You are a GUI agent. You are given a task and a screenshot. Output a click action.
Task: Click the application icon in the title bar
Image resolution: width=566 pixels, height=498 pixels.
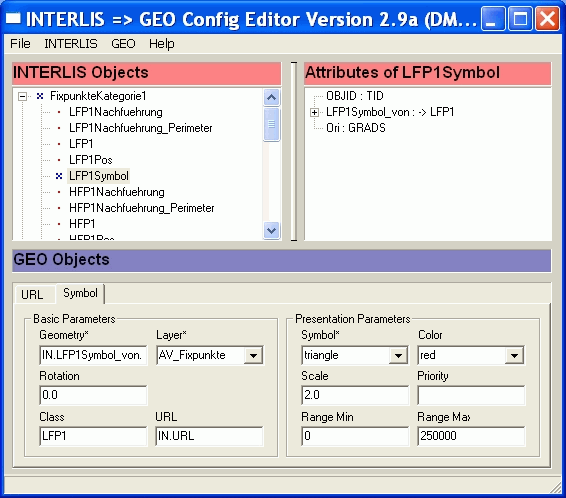(13, 18)
